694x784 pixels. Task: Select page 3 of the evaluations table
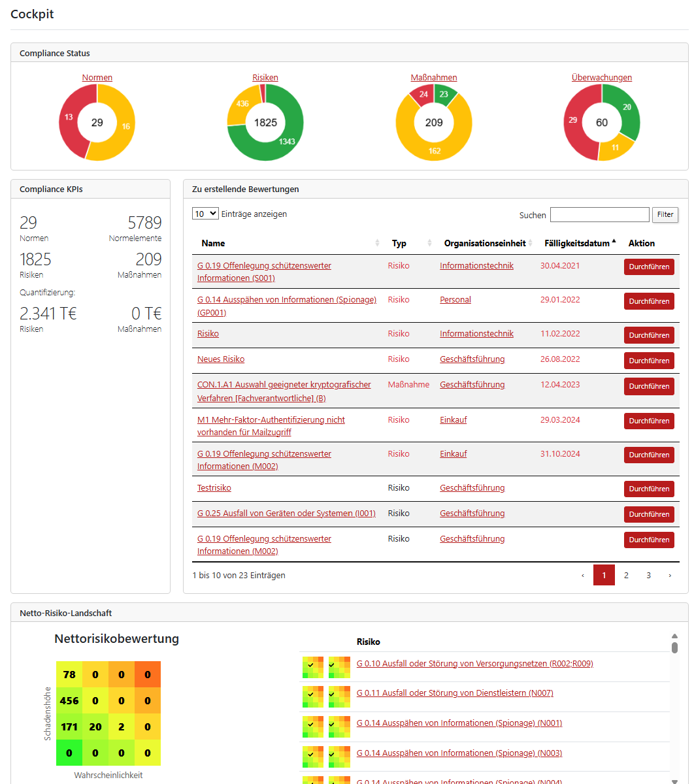pyautogui.click(x=648, y=576)
